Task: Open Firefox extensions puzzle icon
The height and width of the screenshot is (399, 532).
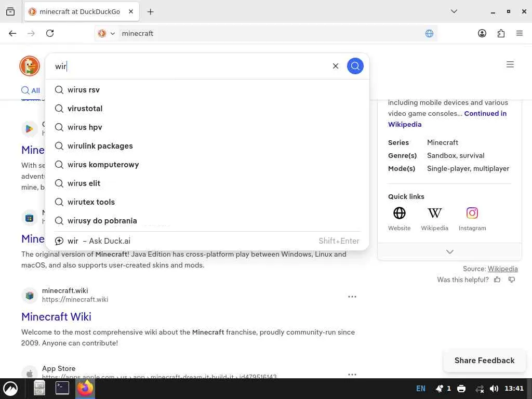Action: point(501,33)
